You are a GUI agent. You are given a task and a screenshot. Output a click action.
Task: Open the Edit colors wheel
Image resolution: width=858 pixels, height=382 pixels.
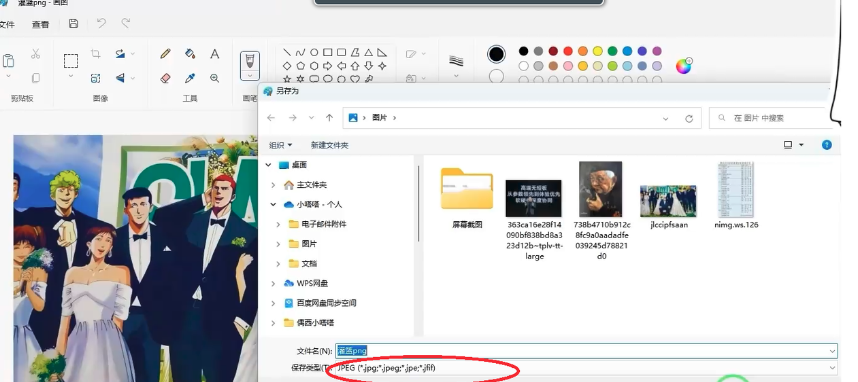(x=683, y=66)
